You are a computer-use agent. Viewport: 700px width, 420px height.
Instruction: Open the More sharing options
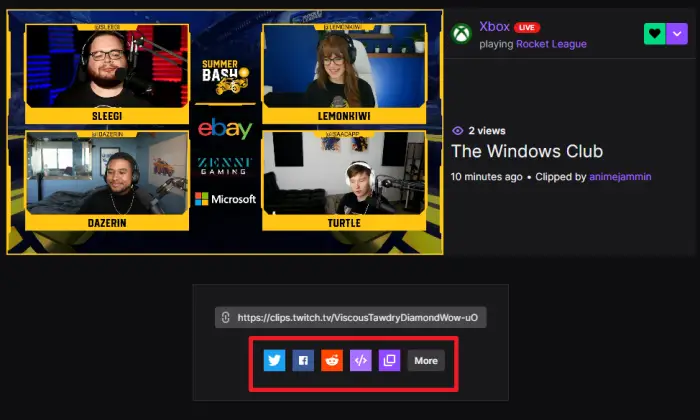[426, 361]
